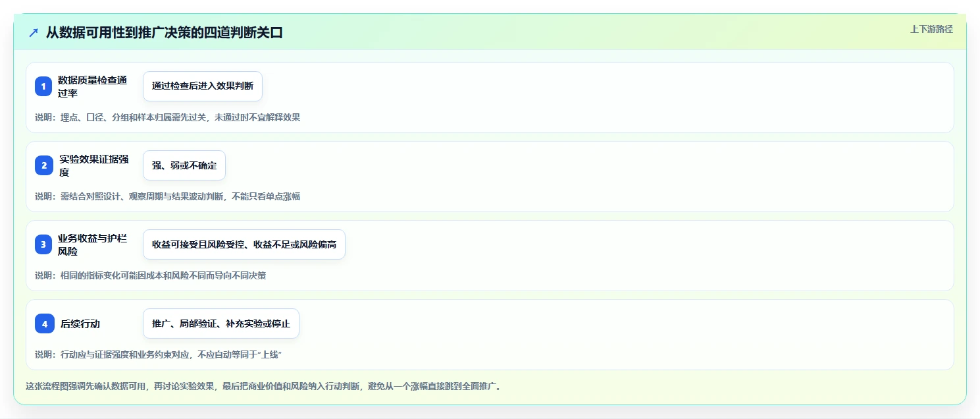
Task: Click the step 3 number badge
Action: [x=43, y=244]
